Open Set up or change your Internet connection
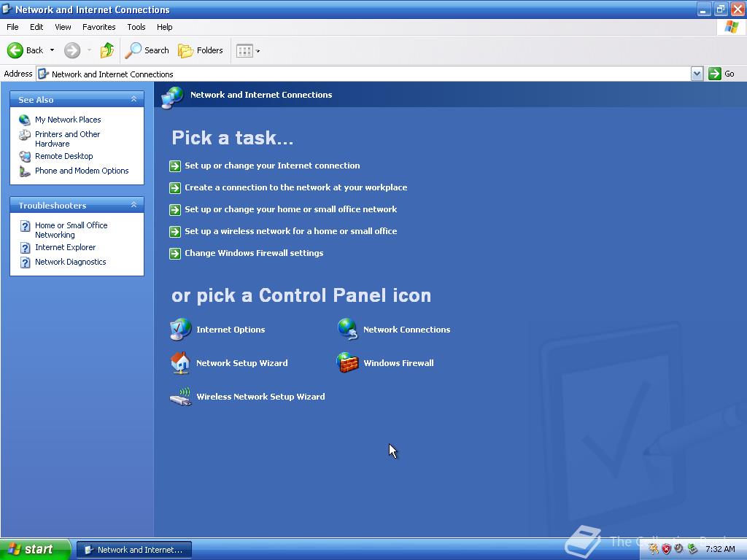The image size is (747, 560). point(272,166)
